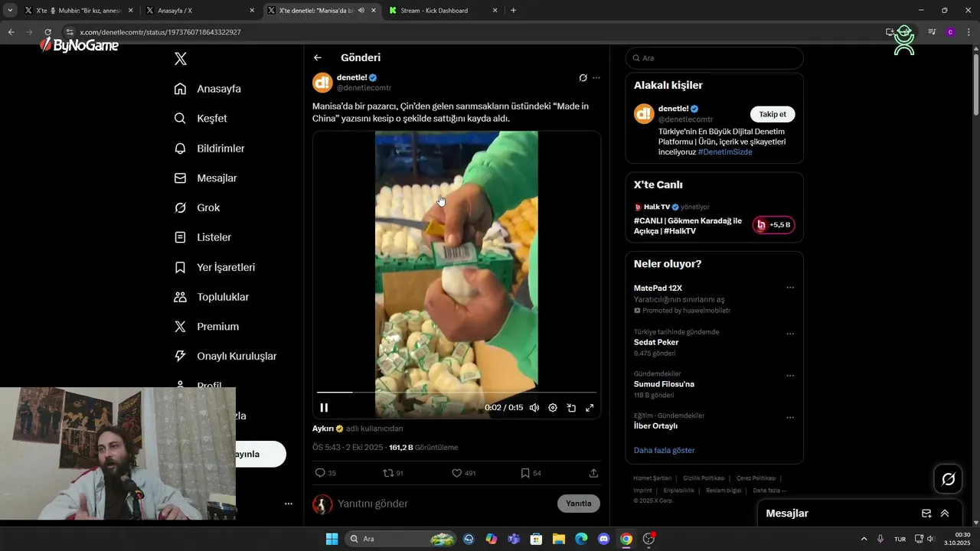This screenshot has width=980, height=551.
Task: Click the taskbar Ara search box
Action: click(x=401, y=539)
